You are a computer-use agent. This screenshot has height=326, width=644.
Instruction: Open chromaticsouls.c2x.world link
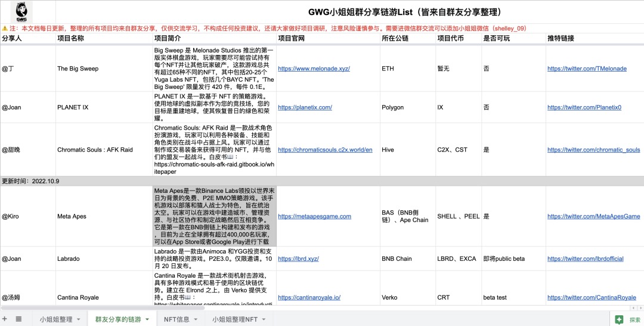pos(325,150)
